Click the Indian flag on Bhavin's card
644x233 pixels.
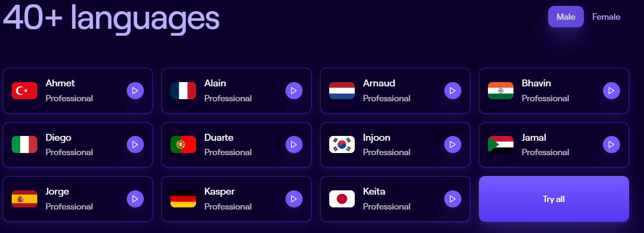(x=501, y=91)
